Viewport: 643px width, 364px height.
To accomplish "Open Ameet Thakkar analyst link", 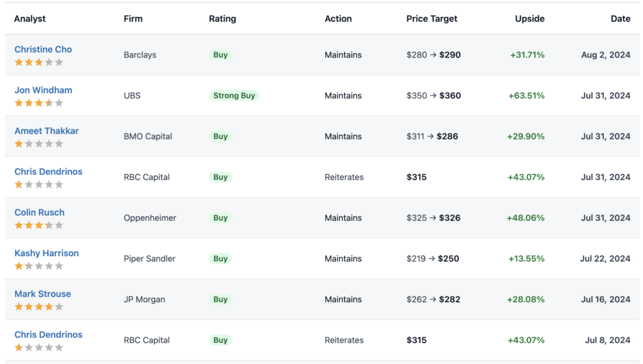I will coord(46,131).
